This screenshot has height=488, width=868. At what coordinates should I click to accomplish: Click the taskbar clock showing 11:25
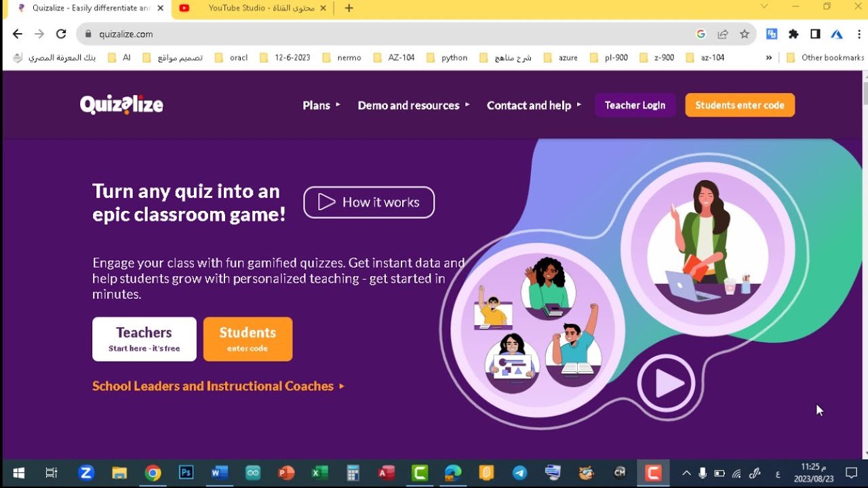click(x=814, y=473)
